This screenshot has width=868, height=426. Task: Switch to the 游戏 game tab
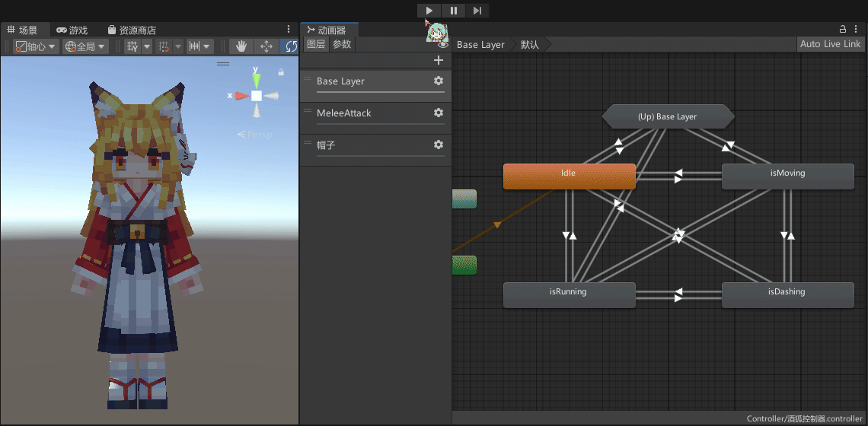pyautogui.click(x=72, y=30)
